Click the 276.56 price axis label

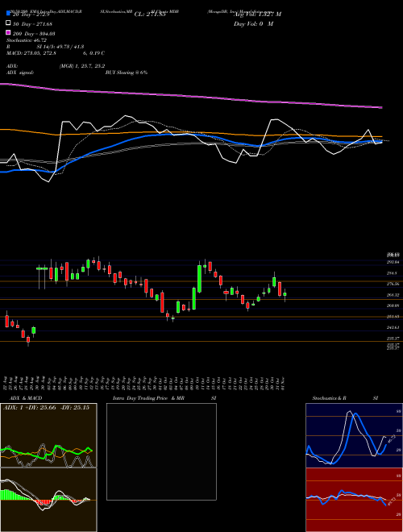pos(393,284)
